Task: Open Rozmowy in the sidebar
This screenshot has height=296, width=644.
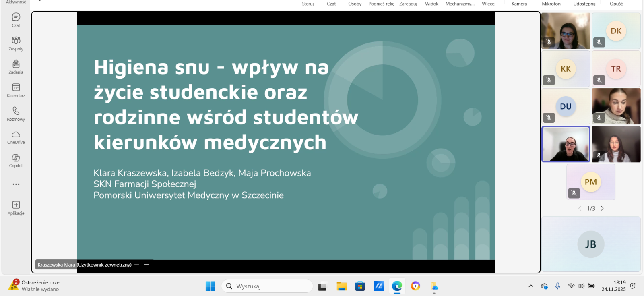Action: (x=16, y=114)
